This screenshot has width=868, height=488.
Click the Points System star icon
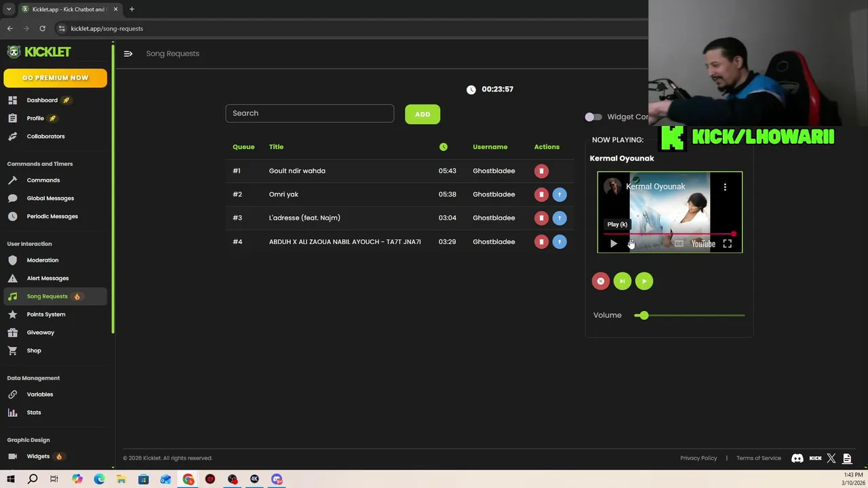click(x=12, y=314)
